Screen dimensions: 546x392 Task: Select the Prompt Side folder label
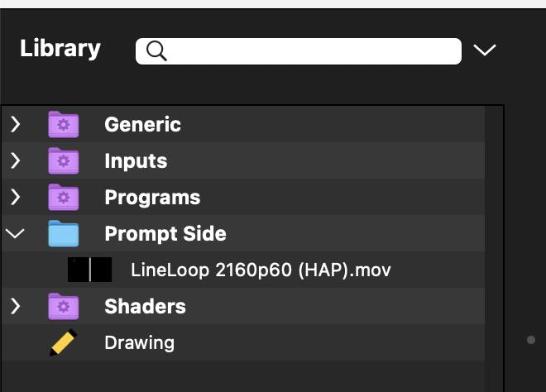click(x=165, y=234)
